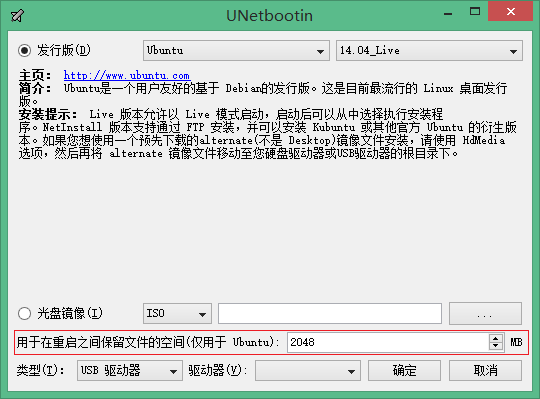
Task: Select the 发行版 (Distribution) radio button
Action: [25, 51]
